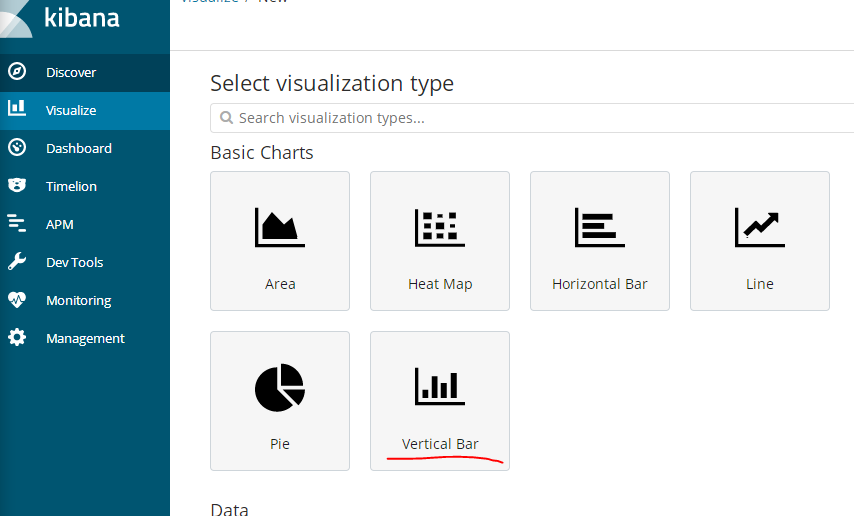Open Monitoring in the sidebar
The image size is (854, 516).
point(85,300)
